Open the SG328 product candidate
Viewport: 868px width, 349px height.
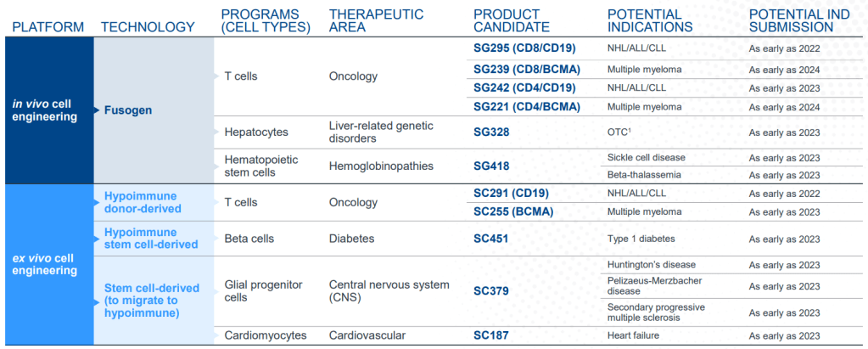pos(496,132)
